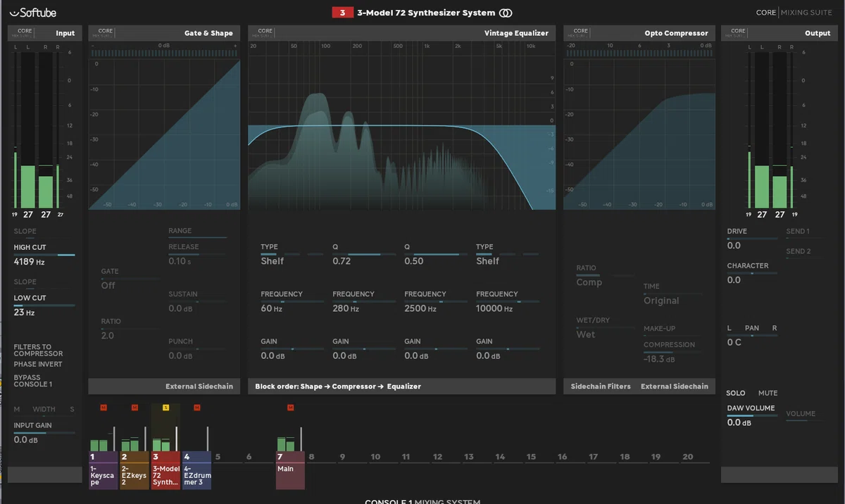This screenshot has width=845, height=504.
Task: Toggle SOLO in the Output section
Action: click(736, 393)
